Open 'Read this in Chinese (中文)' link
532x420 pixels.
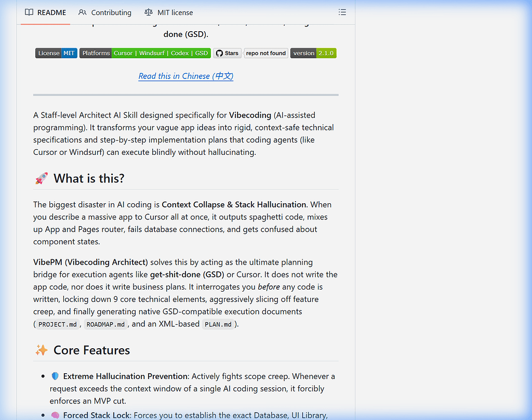[186, 76]
